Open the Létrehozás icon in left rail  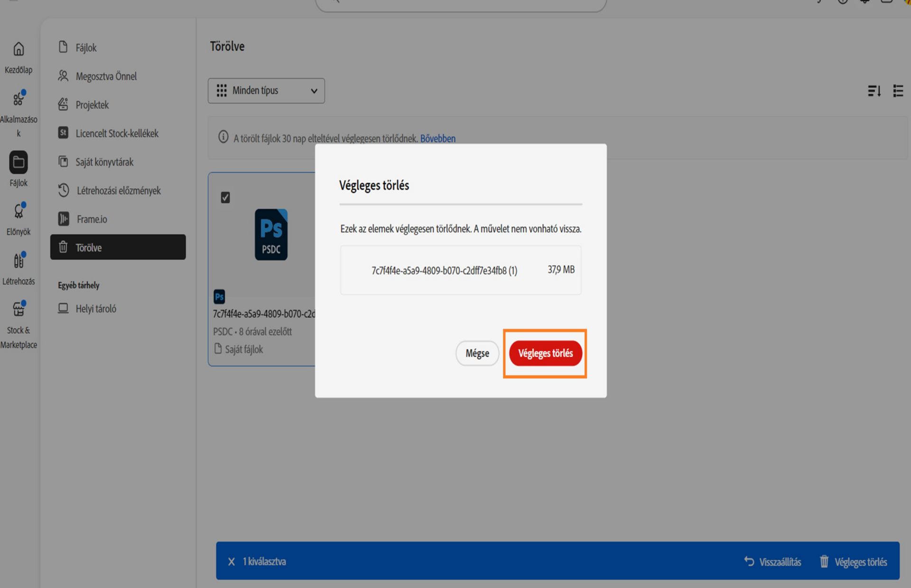pos(19,260)
